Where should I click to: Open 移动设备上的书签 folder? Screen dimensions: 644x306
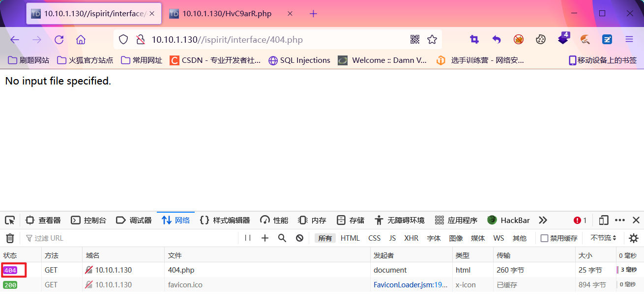click(603, 60)
